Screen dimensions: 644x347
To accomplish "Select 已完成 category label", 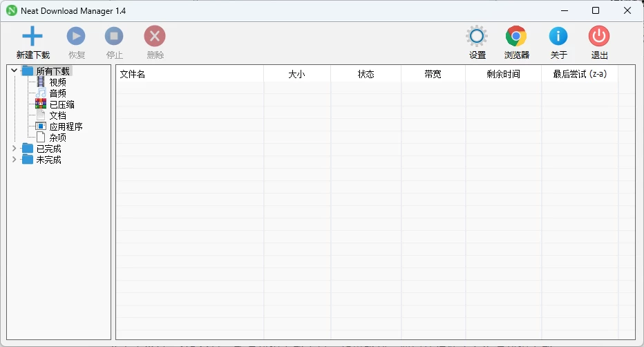I will click(48, 149).
